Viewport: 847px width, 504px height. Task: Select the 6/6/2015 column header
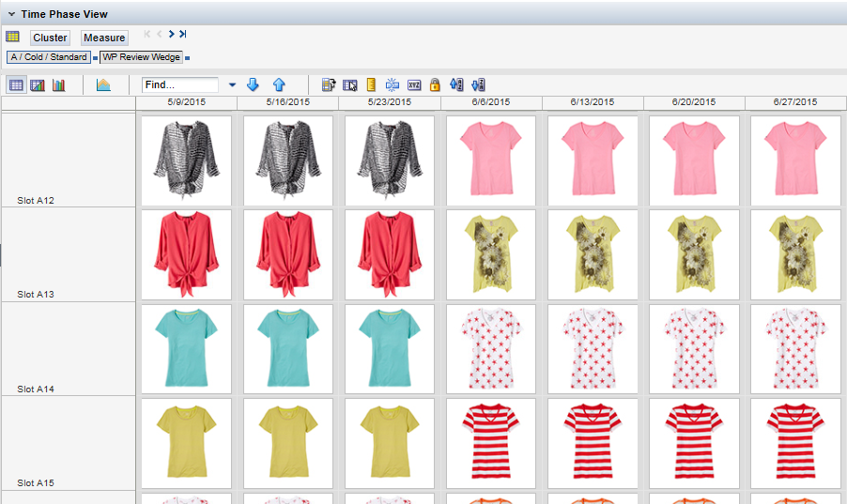click(491, 102)
